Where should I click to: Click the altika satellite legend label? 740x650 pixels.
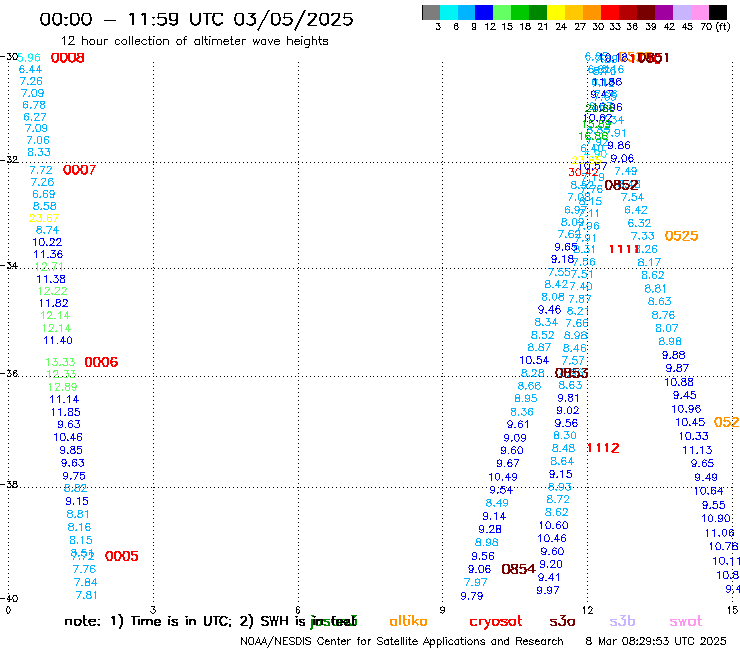[x=408, y=621]
